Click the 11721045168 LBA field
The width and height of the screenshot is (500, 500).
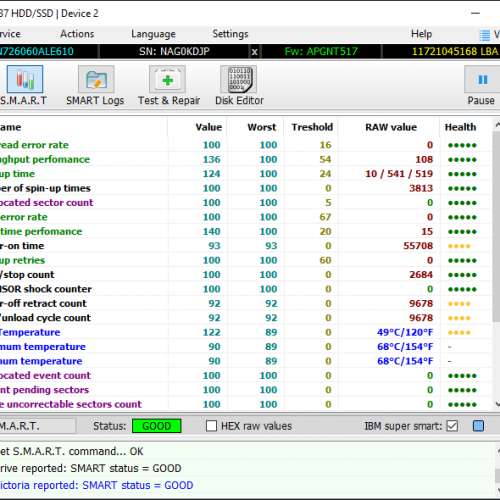tap(455, 52)
